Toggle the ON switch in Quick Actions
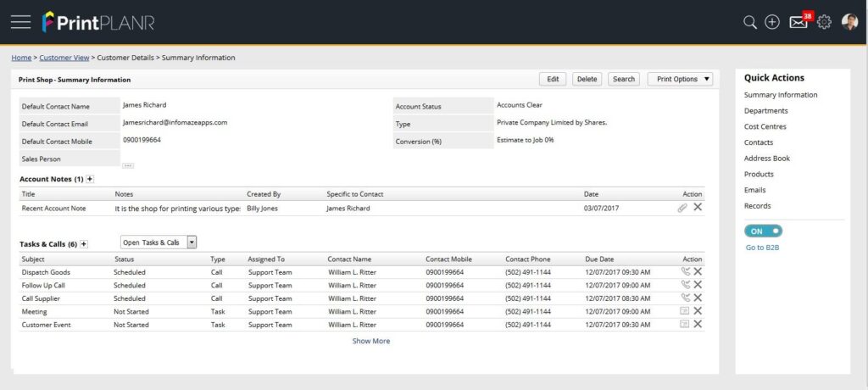This screenshot has height=390, width=868. click(764, 231)
